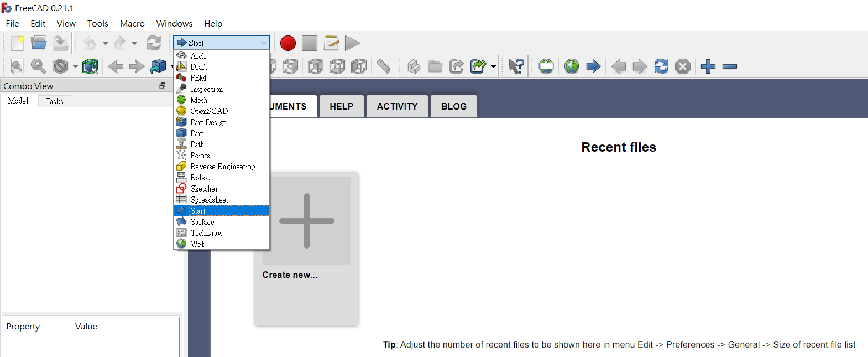Click the blue minus Zoom out icon
Viewport: 868px width, 357px height.
click(730, 66)
